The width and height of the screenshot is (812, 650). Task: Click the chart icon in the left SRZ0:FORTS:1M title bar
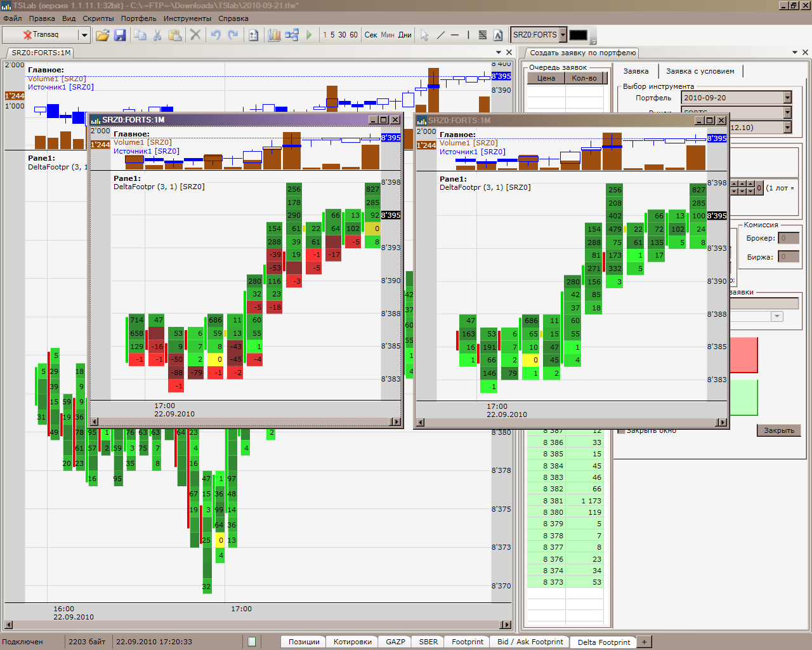coord(95,120)
